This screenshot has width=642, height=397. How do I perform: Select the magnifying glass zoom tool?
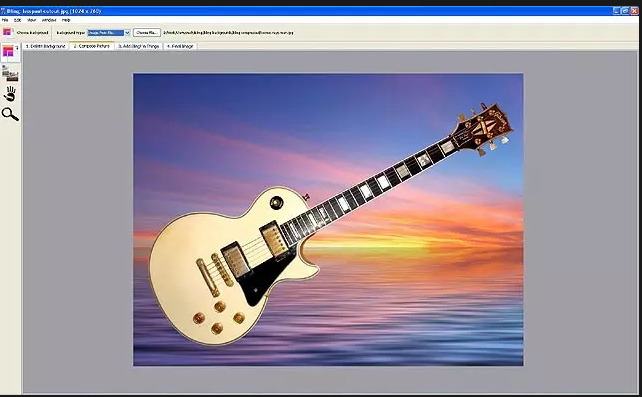pos(10,114)
